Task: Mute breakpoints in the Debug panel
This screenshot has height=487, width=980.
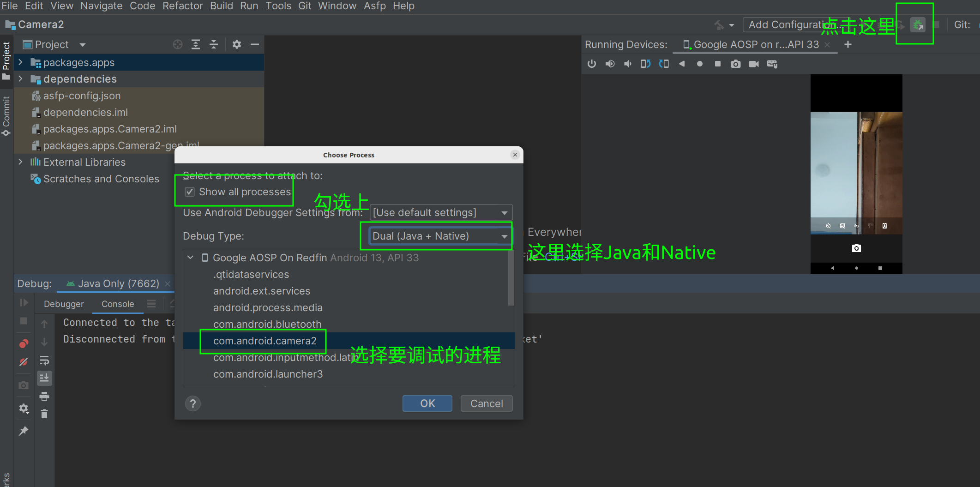Action: coord(24,362)
